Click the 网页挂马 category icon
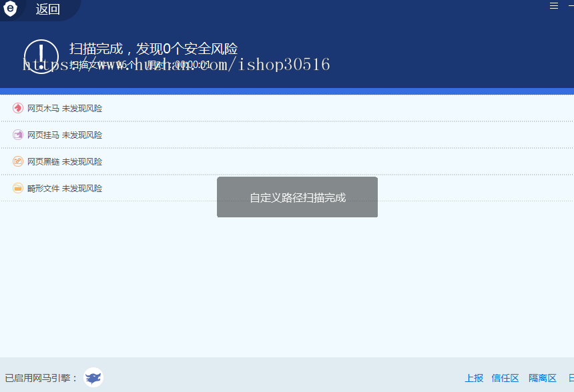The image size is (574, 392). [17, 134]
